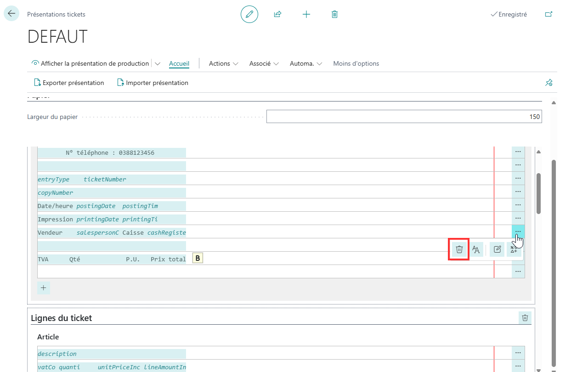
Task: Open options for copyNumber line
Action: pos(518,192)
